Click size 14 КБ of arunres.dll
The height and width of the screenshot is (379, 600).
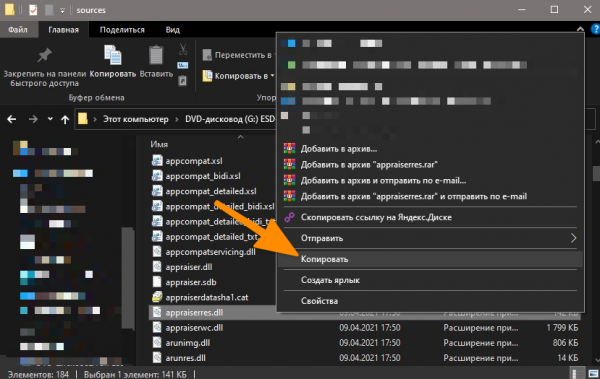click(x=568, y=358)
